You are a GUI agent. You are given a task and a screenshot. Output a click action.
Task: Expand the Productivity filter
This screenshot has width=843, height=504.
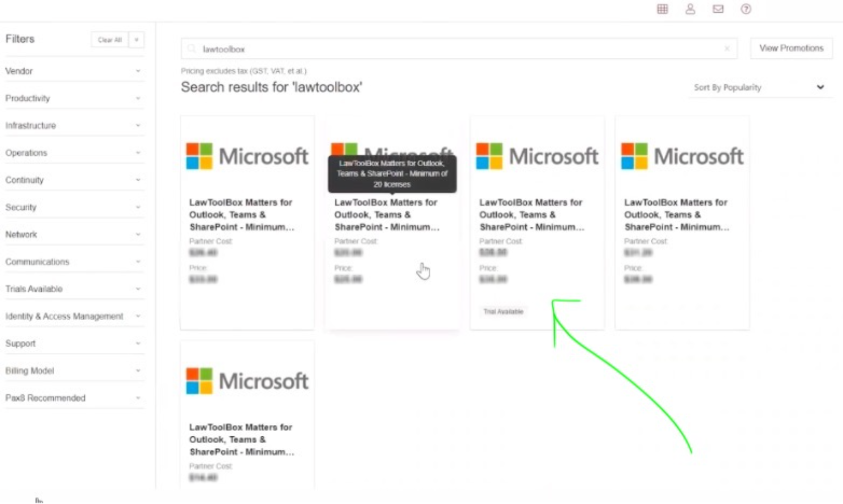pyautogui.click(x=74, y=98)
